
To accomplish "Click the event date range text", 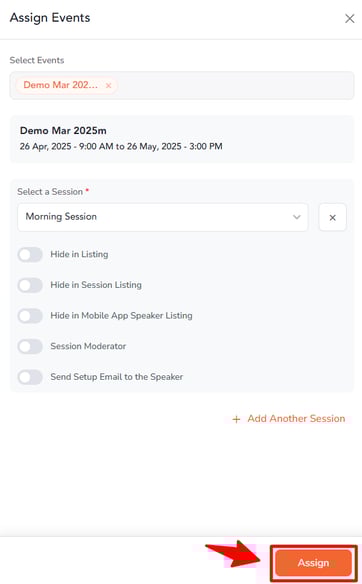I will coord(121,146).
